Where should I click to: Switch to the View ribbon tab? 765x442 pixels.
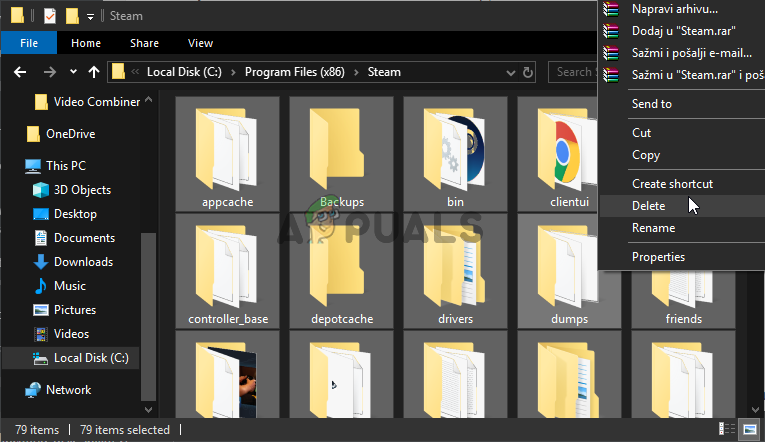(x=200, y=43)
